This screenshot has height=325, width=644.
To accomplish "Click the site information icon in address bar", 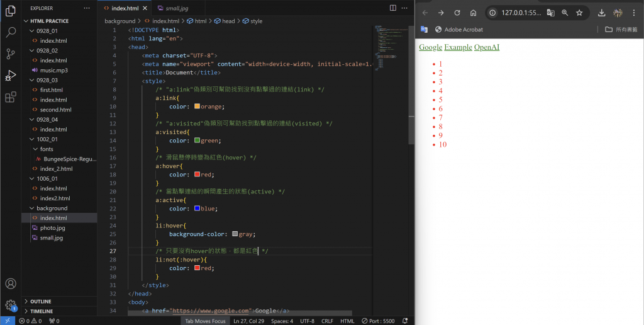I will (x=493, y=13).
